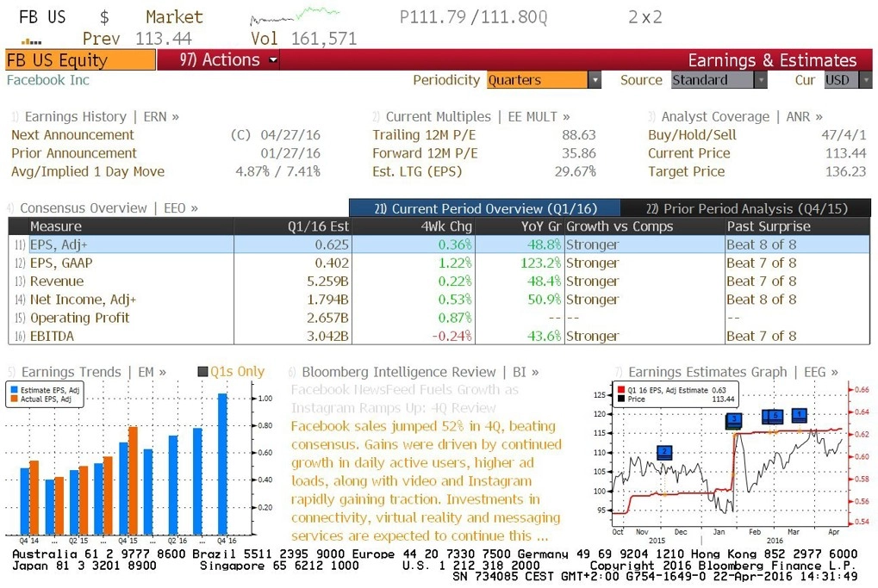Select row 11) EPS, Adj+
878x588 pixels.
coord(439,244)
